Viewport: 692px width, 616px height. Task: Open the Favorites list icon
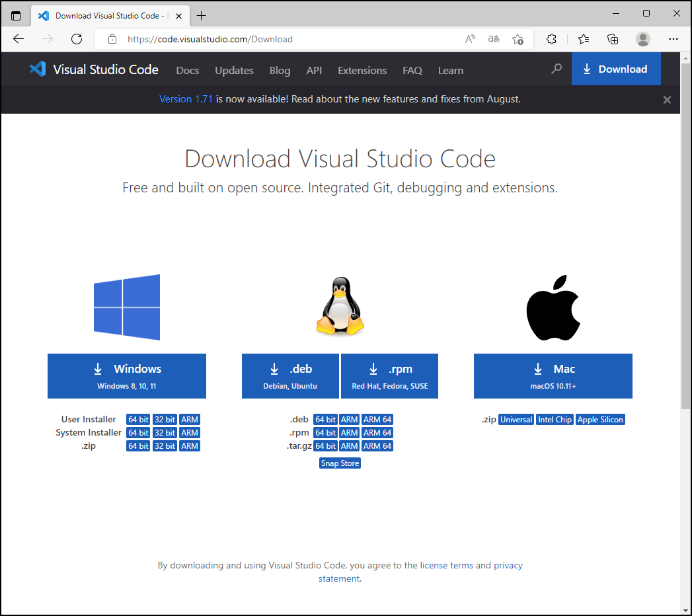(x=584, y=39)
